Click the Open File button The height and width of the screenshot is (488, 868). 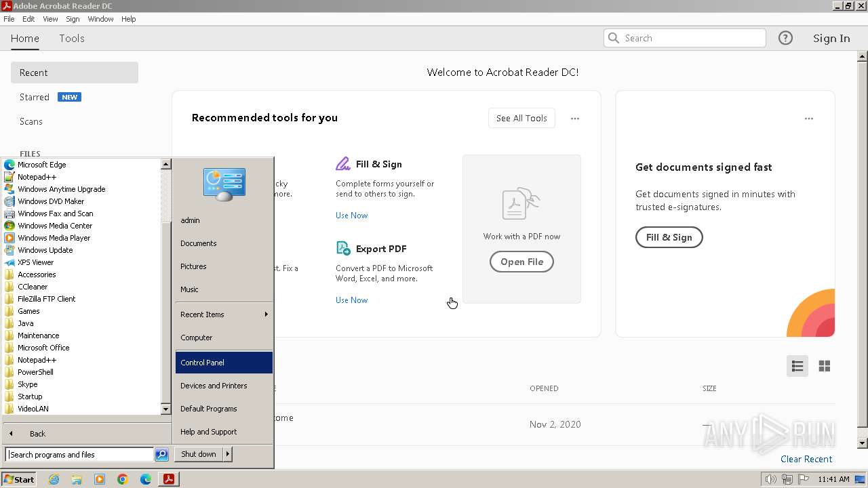point(521,262)
